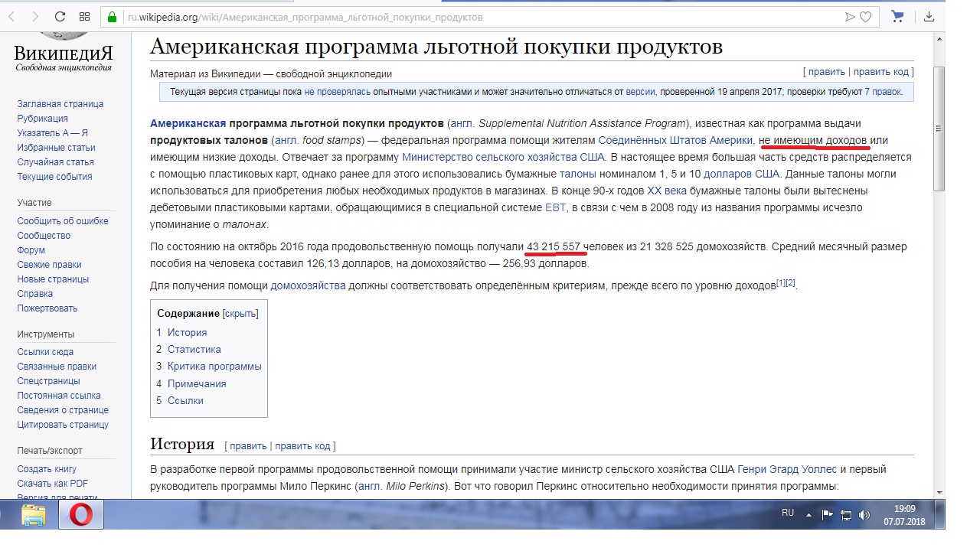
Task: Open Сведения о странице link
Action: point(63,410)
